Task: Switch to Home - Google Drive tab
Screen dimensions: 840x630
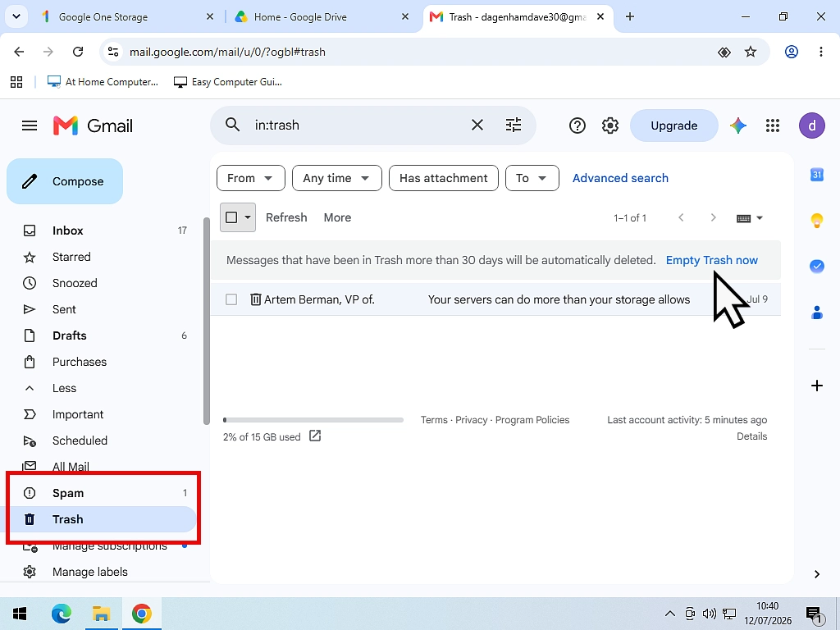Action: 322,16
